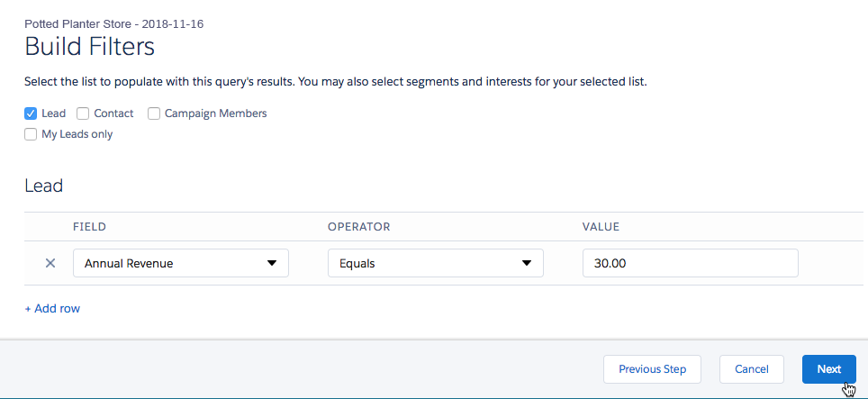Focus the Value field containing 30.00

tap(690, 263)
